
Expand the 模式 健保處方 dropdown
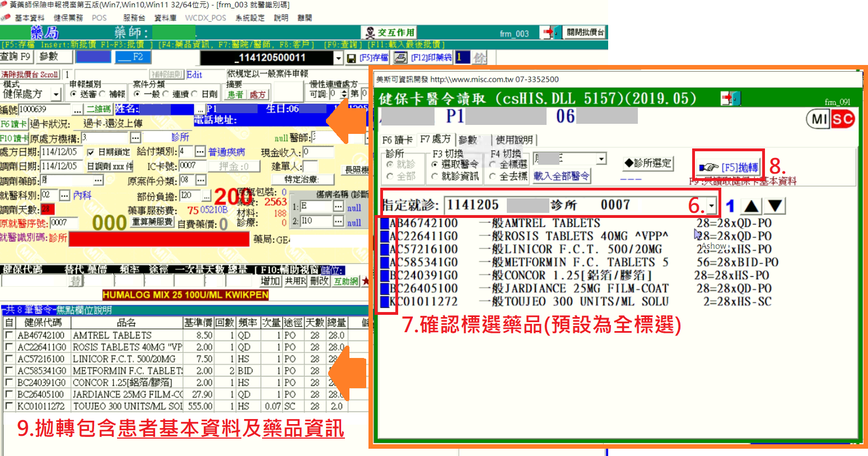[x=55, y=94]
